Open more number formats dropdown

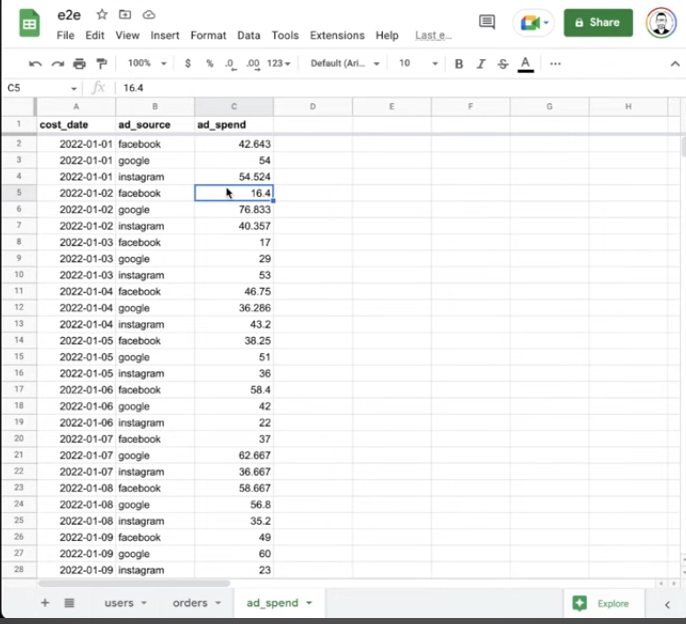pyautogui.click(x=279, y=63)
